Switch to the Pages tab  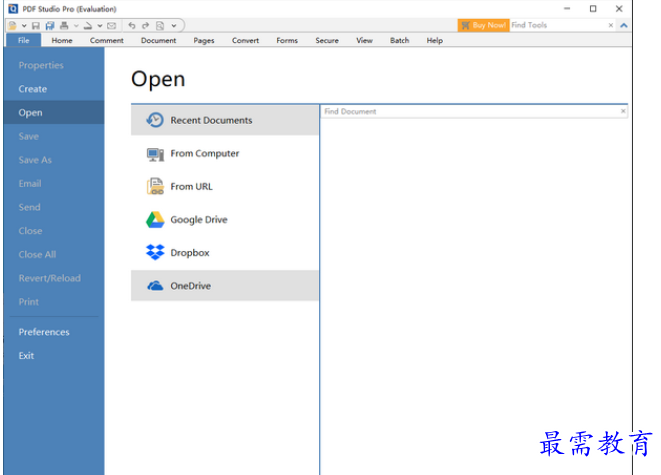coord(204,40)
